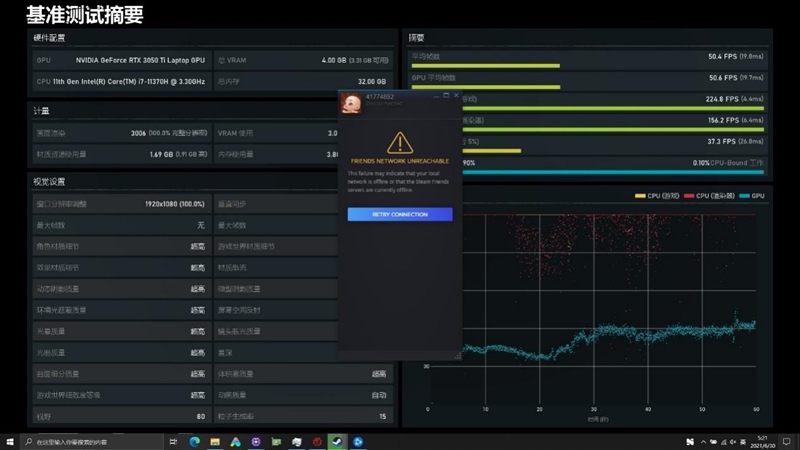The image size is (800, 450).
Task: Click the 37.3 FPS value
Action: pos(722,141)
